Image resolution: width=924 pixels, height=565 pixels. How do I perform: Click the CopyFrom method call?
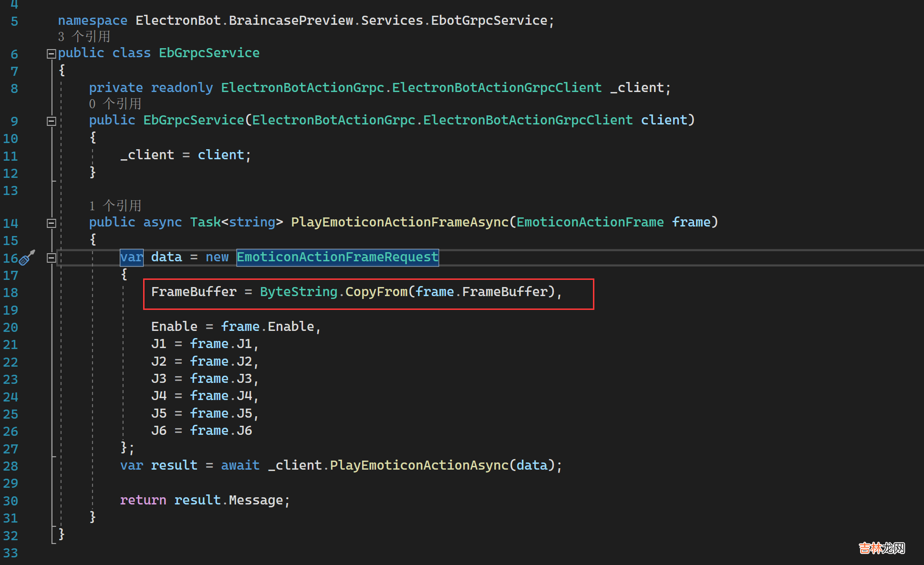(x=376, y=292)
